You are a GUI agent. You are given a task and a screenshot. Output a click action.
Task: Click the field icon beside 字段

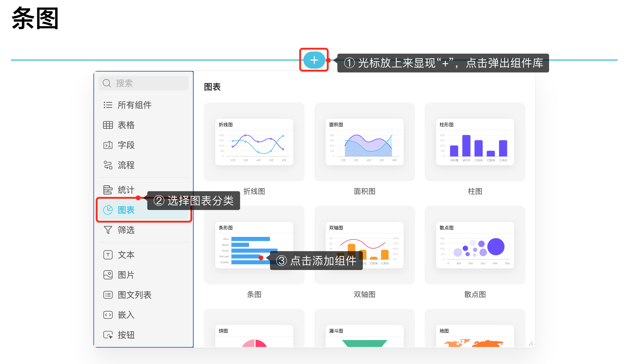pos(108,145)
